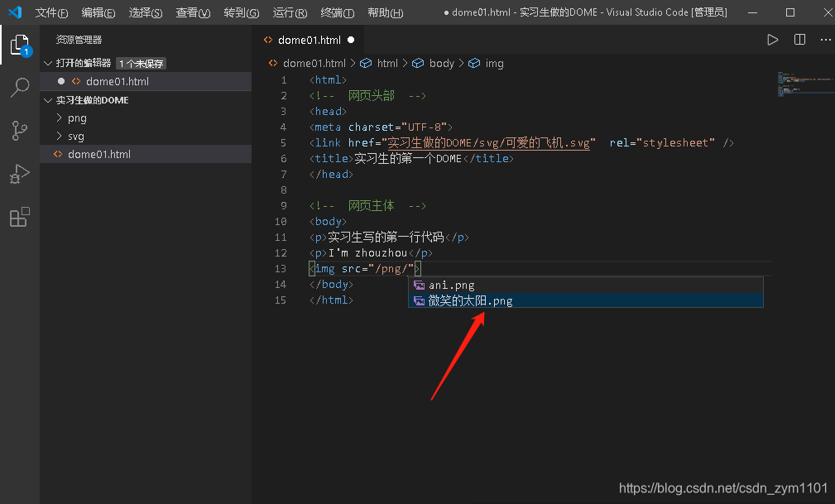Open the Run and Debug view icon
Screen dimensions: 835x504
20,174
